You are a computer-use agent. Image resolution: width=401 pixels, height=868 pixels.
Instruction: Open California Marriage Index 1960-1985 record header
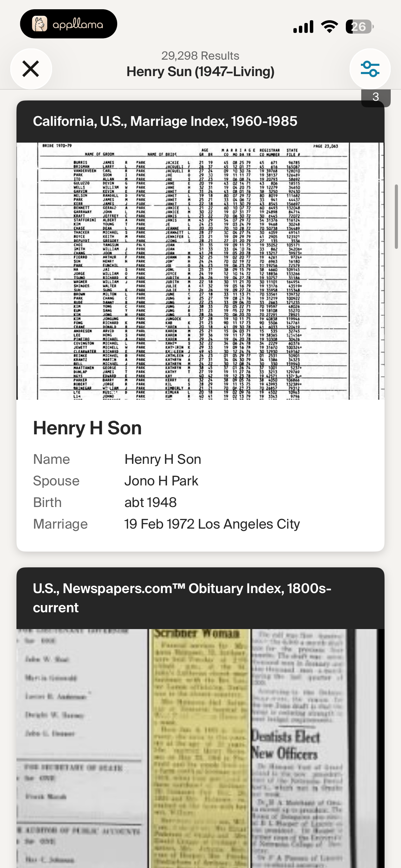pyautogui.click(x=200, y=121)
